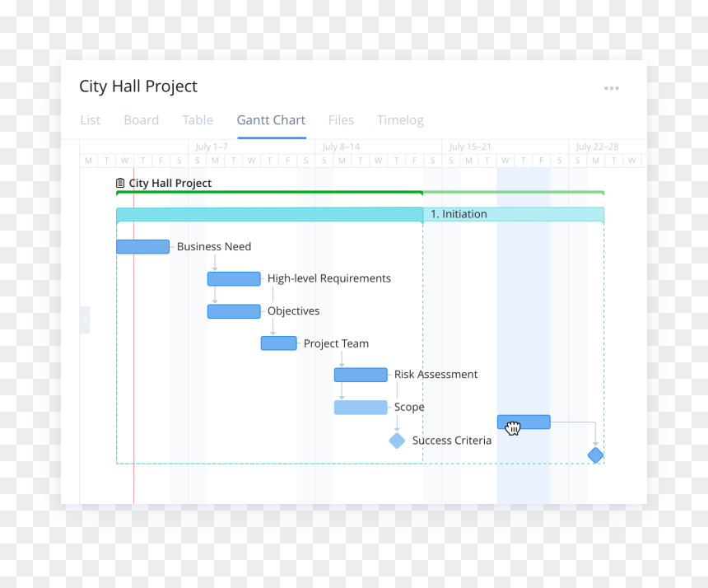This screenshot has width=708, height=588.
Task: Click the Project Team label
Action: point(337,343)
